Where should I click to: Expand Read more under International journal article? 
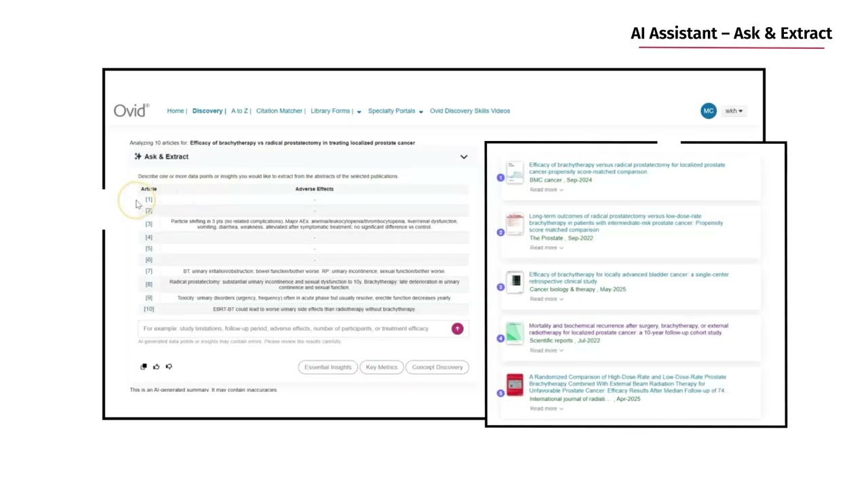pos(547,409)
